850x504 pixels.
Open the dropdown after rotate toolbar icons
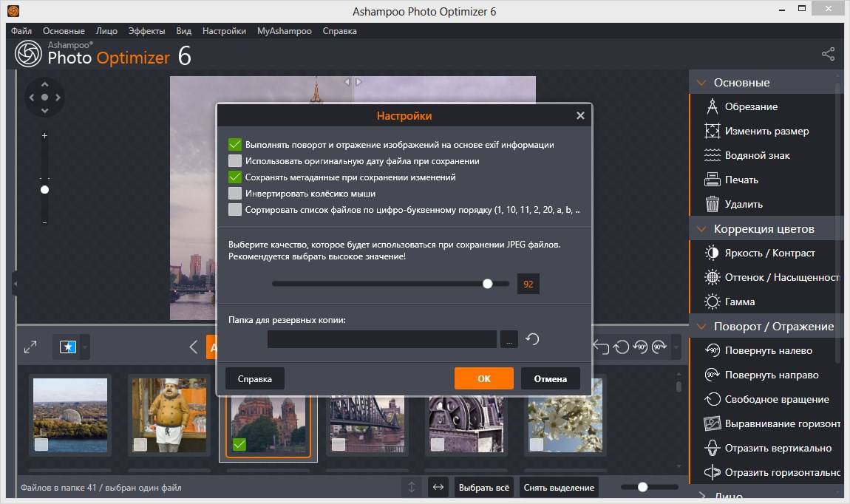click(676, 347)
